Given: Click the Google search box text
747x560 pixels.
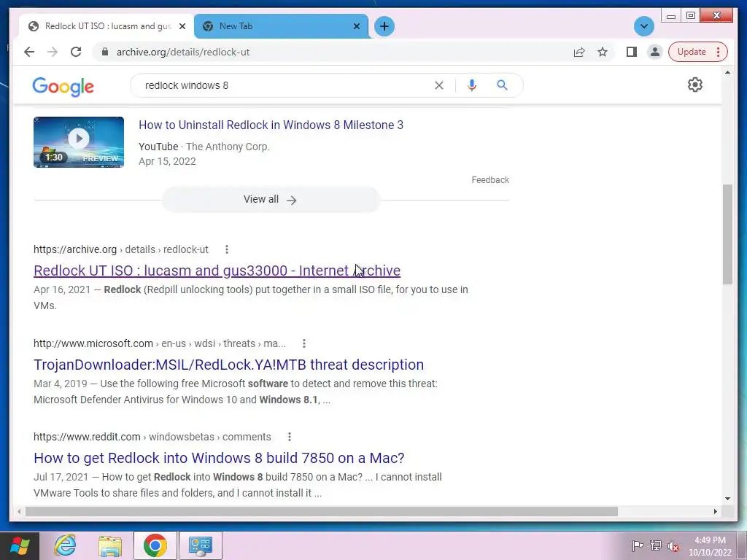Looking at the screenshot, I should 187,85.
